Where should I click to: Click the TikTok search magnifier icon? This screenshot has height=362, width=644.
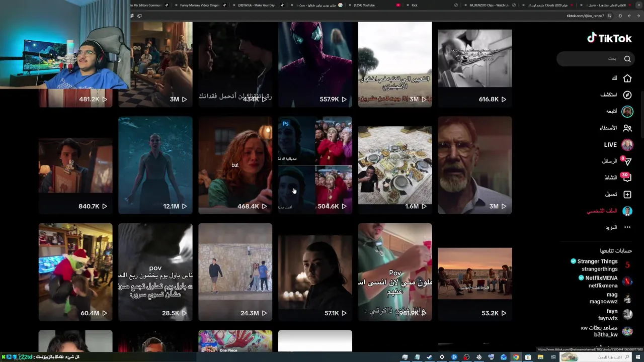(627, 59)
